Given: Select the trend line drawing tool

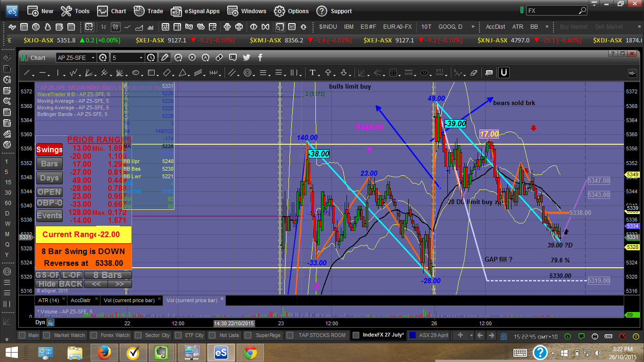Looking at the screenshot, I should (27, 73).
